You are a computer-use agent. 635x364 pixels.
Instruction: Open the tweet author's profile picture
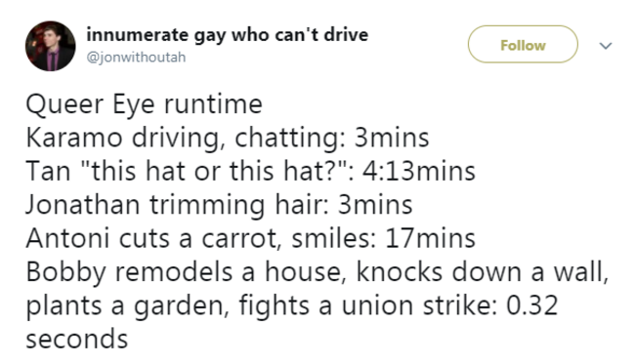pyautogui.click(x=50, y=46)
